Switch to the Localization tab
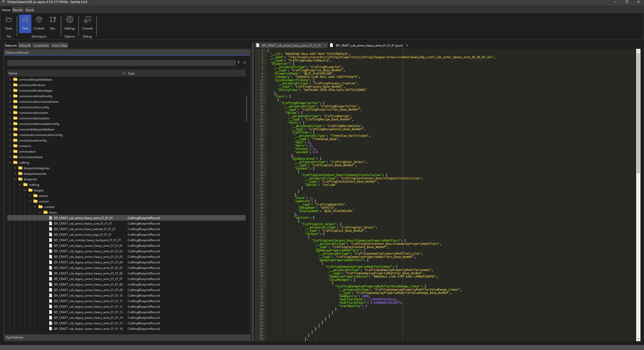Viewport: 644px width, 350px height. point(41,46)
